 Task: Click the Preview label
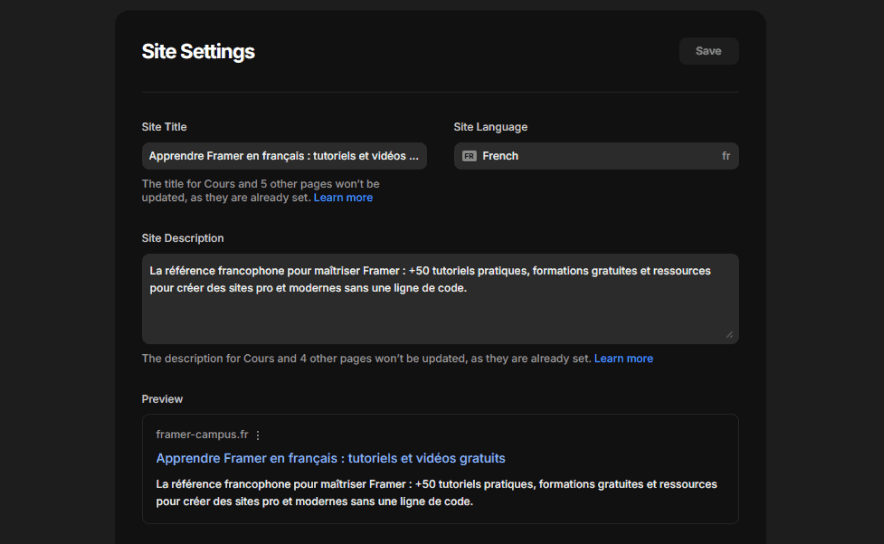tap(162, 399)
